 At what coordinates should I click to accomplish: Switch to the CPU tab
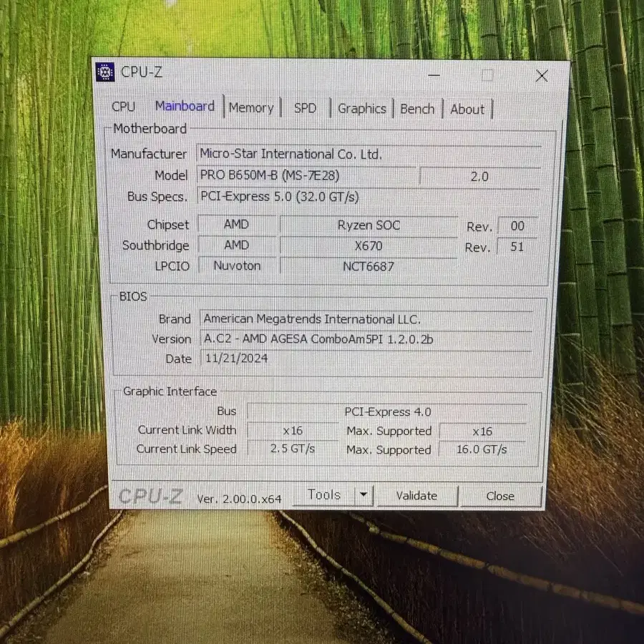tap(123, 107)
